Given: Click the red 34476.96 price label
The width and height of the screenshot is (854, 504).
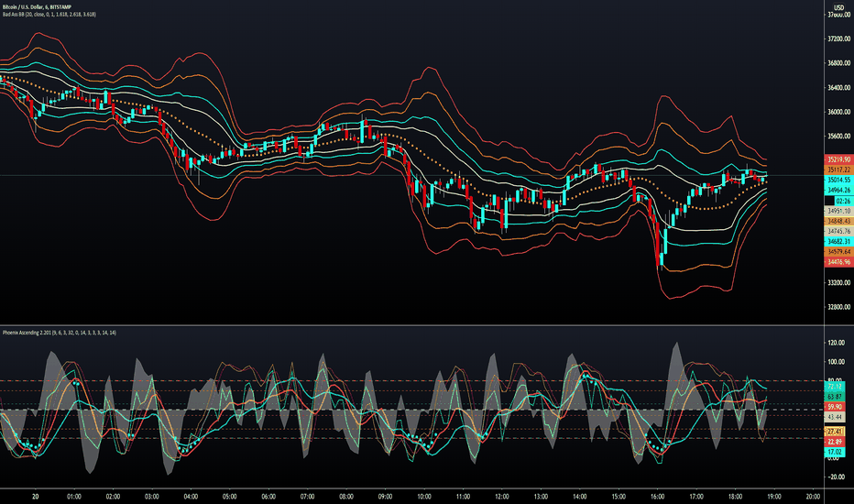Looking at the screenshot, I should coord(838,262).
